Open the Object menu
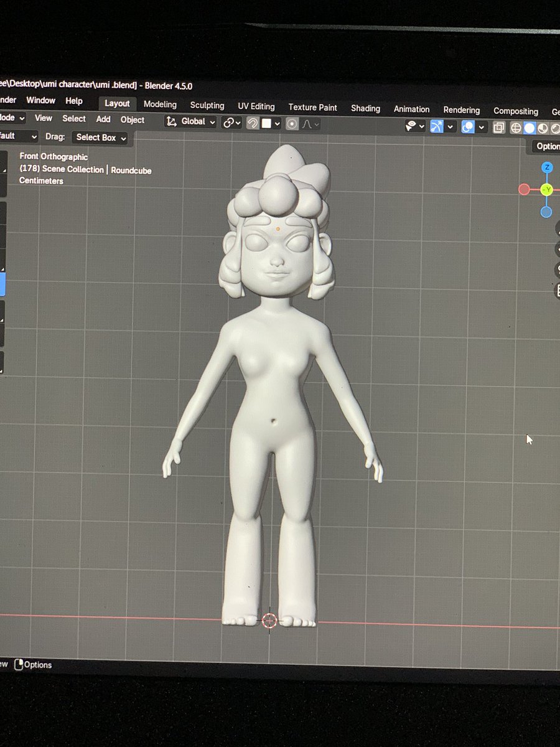The image size is (560, 747). pyautogui.click(x=132, y=120)
